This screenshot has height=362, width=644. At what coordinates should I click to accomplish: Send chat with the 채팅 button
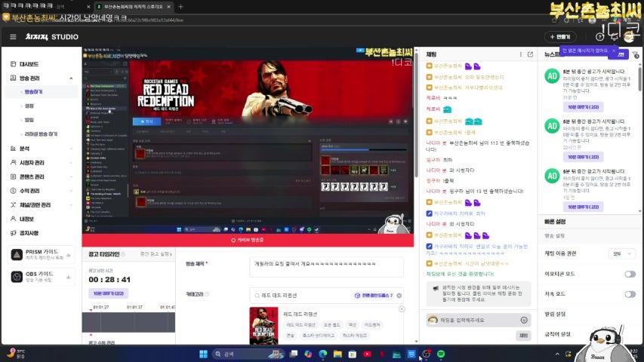[x=523, y=336]
